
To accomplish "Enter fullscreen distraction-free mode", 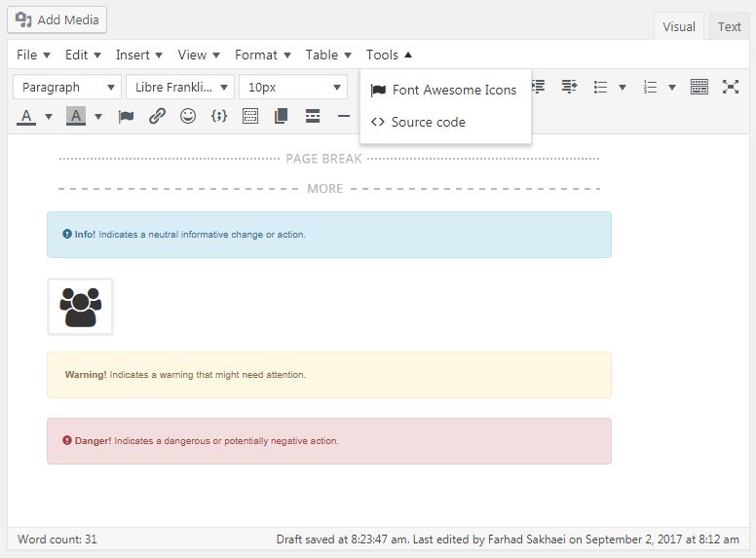I will (x=731, y=87).
